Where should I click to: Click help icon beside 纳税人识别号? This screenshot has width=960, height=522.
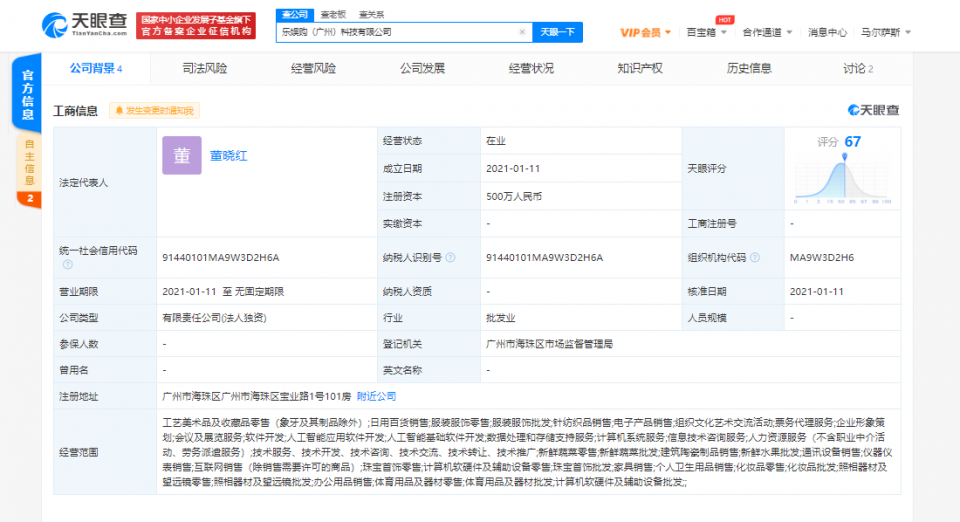[451, 258]
